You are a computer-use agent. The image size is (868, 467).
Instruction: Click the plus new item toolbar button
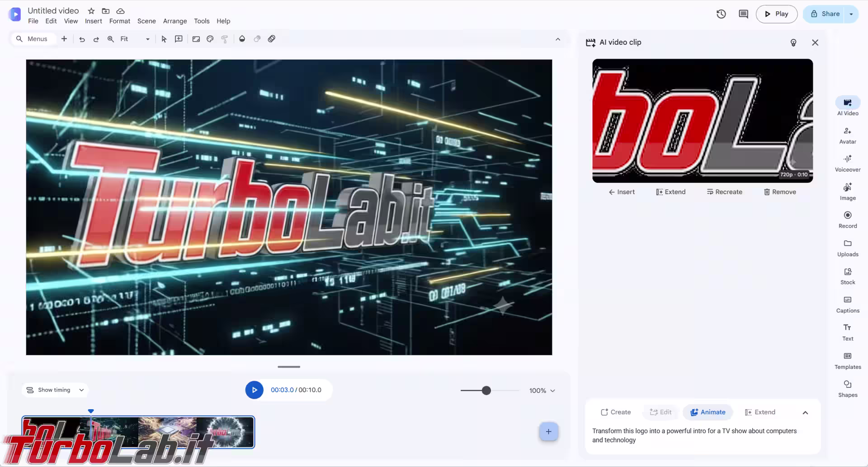(64, 39)
